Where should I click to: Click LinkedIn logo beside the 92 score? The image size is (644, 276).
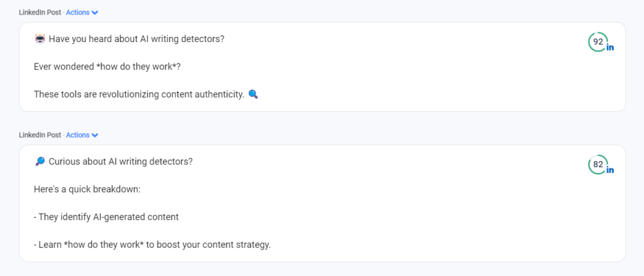(x=610, y=48)
